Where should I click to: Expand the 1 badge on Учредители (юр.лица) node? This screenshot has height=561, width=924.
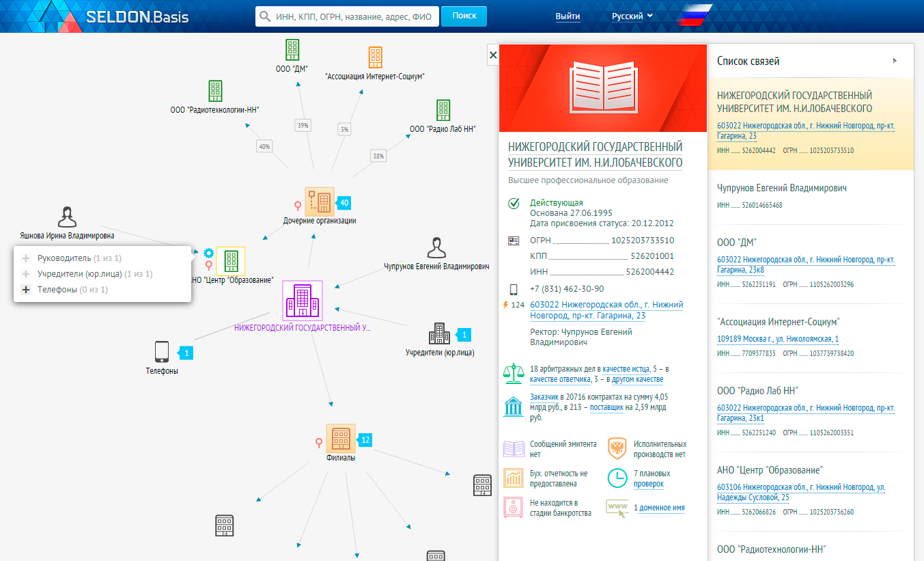[464, 335]
